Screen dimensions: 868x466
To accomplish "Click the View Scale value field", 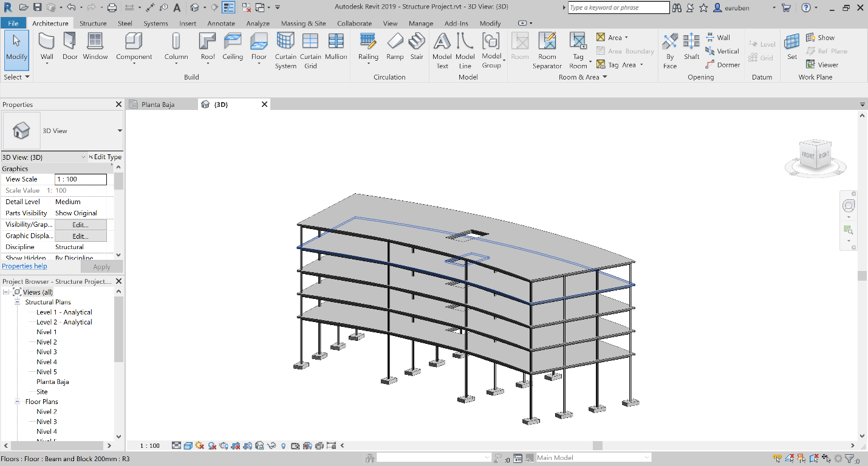I will click(x=81, y=179).
